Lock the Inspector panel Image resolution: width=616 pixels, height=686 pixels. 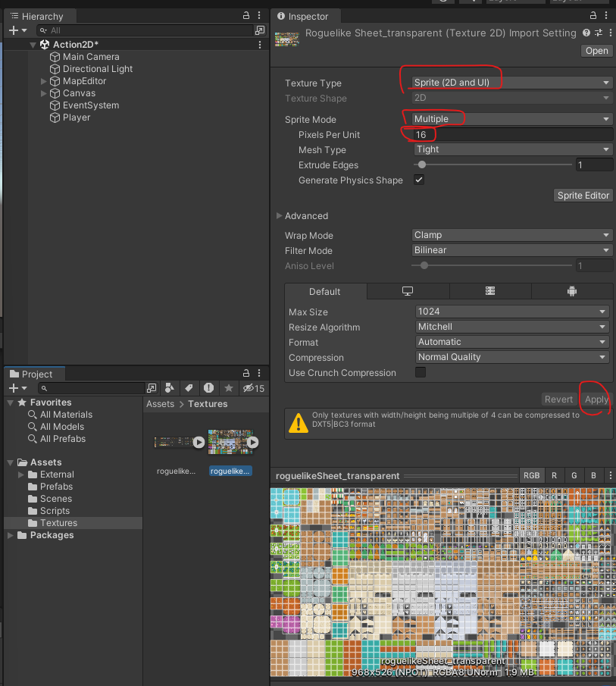pos(593,16)
